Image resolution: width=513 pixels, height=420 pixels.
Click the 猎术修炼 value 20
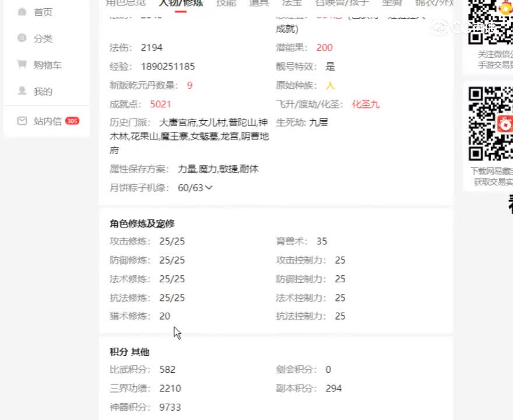coord(165,316)
